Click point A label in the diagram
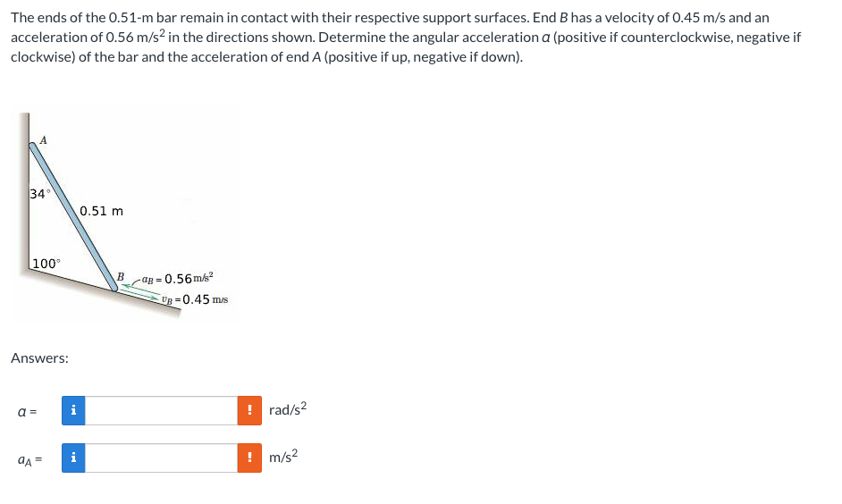 coord(43,139)
